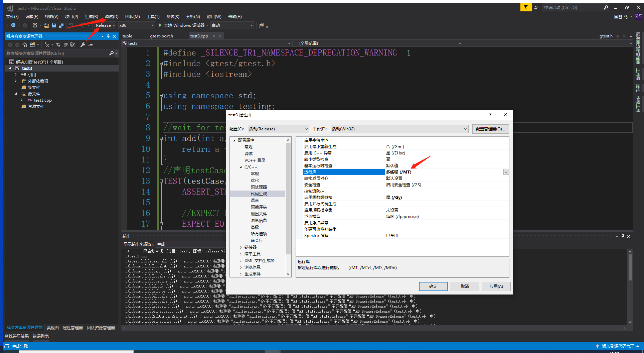This screenshot has width=644, height=353.
Task: Click the 确定 button in property pages
Action: tap(433, 286)
